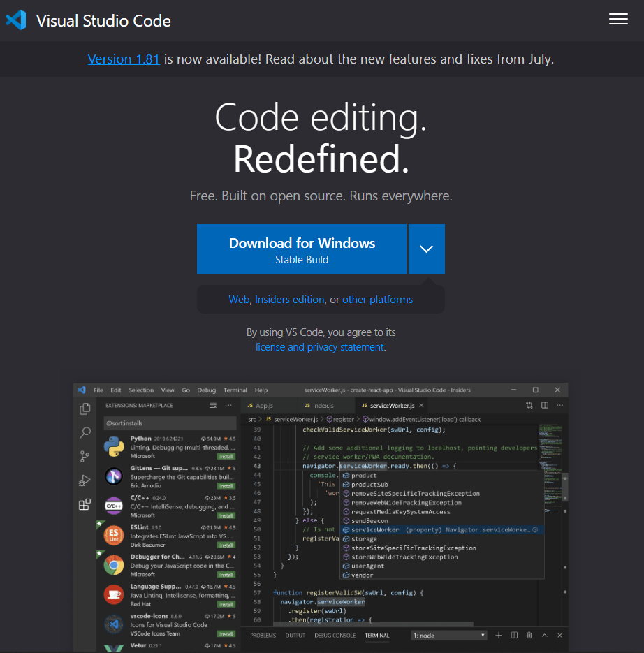This screenshot has height=653, width=644.
Task: Install the vscode-icons extension
Action: click(226, 634)
